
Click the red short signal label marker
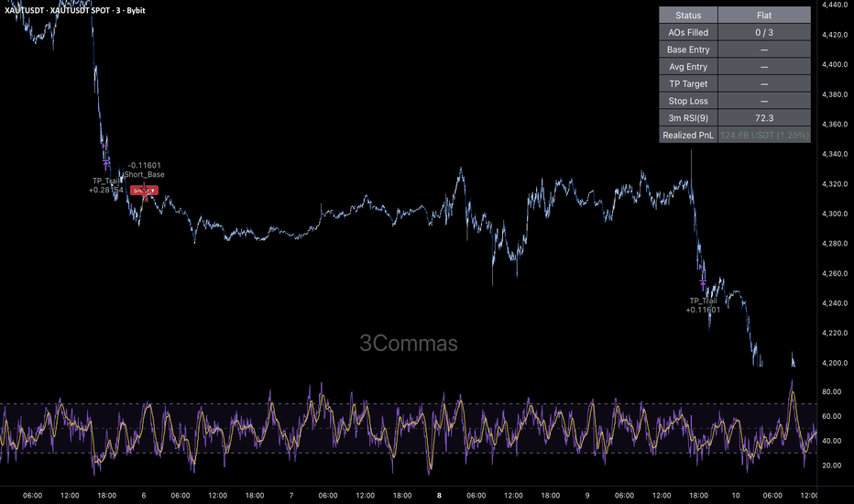tap(144, 191)
